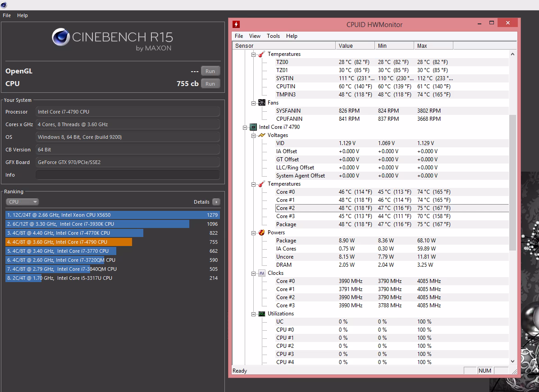The height and width of the screenshot is (392, 539).
Task: Click the Utilizations graph icon
Action: click(262, 314)
